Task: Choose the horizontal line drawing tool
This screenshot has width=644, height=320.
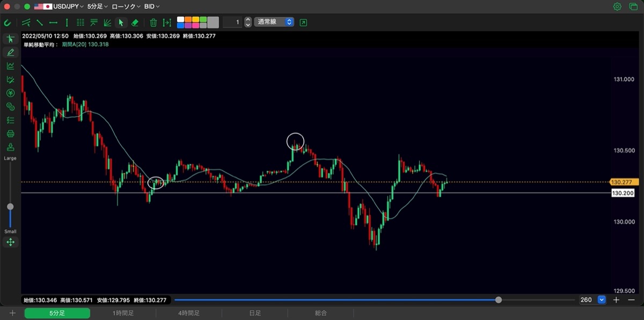Action: click(53, 23)
